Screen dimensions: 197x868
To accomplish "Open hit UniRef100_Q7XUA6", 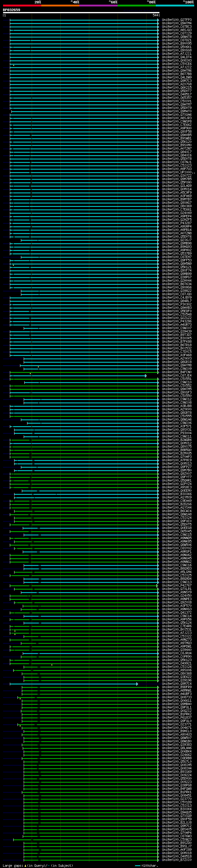I will (177, 115).
